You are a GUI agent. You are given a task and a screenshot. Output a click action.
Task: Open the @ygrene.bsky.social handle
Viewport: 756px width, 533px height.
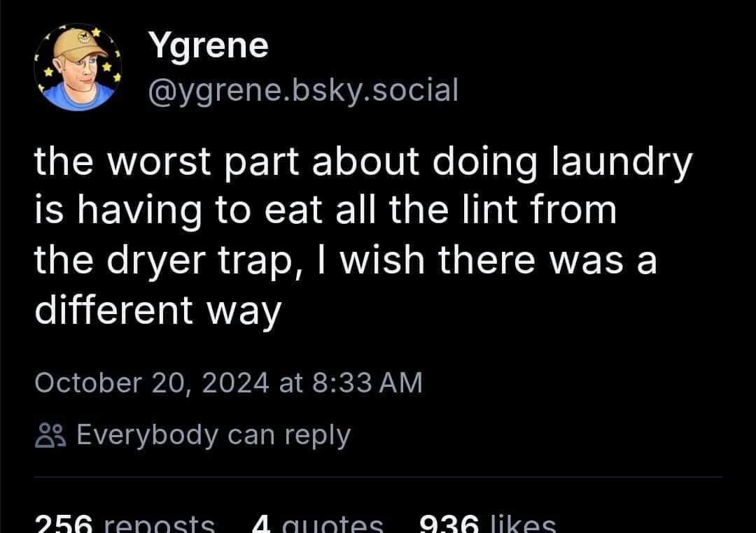[303, 90]
